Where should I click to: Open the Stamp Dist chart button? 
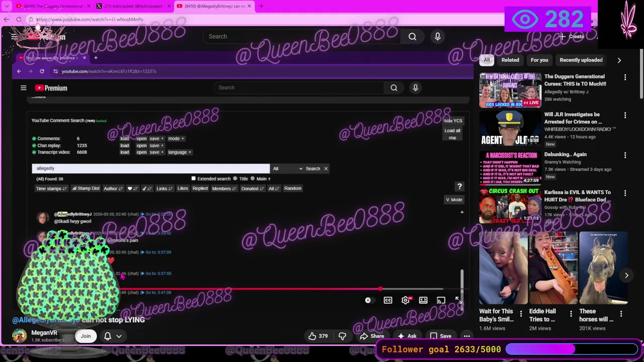86,189
